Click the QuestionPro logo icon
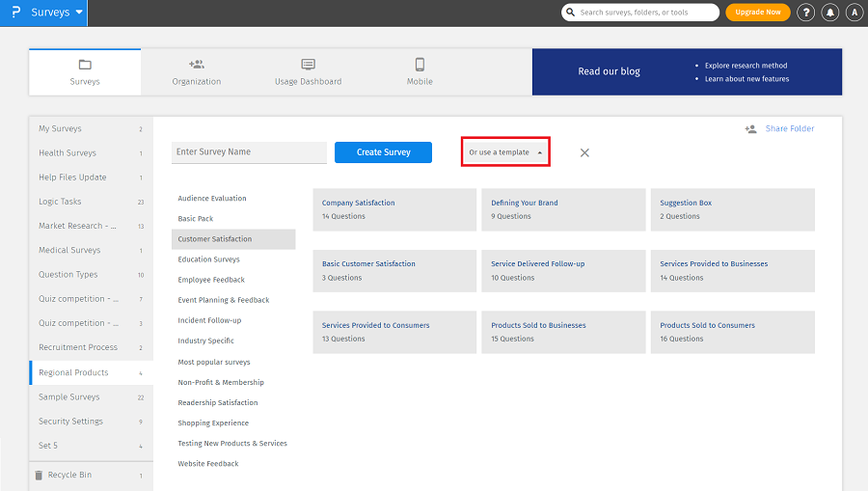The height and width of the screenshot is (491, 868). click(14, 13)
